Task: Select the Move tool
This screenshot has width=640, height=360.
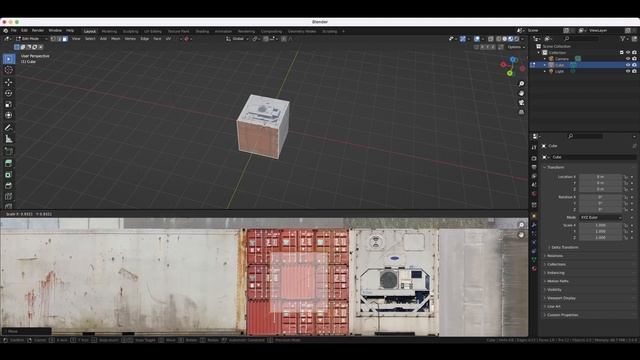Action: point(9,82)
